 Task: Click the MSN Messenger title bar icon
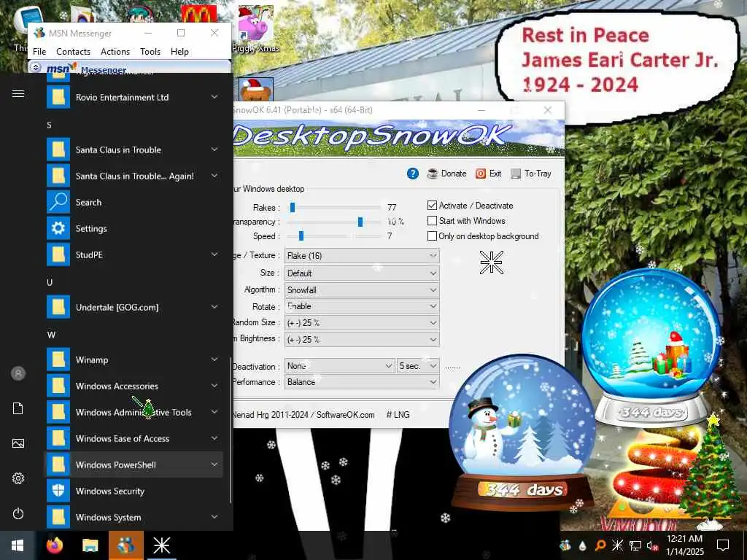pyautogui.click(x=39, y=33)
